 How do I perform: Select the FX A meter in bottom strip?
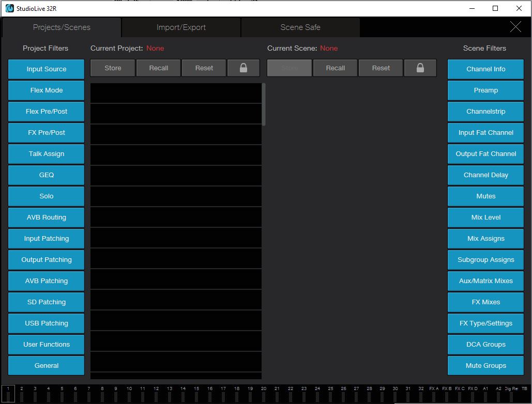point(434,394)
